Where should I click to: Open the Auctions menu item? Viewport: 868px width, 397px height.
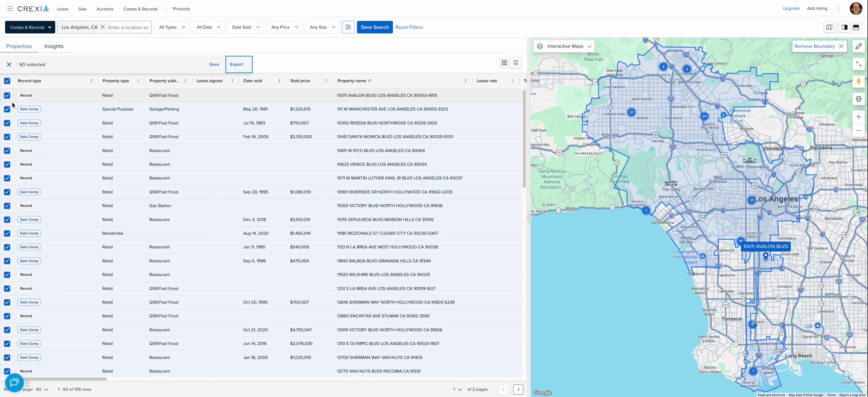click(x=105, y=9)
